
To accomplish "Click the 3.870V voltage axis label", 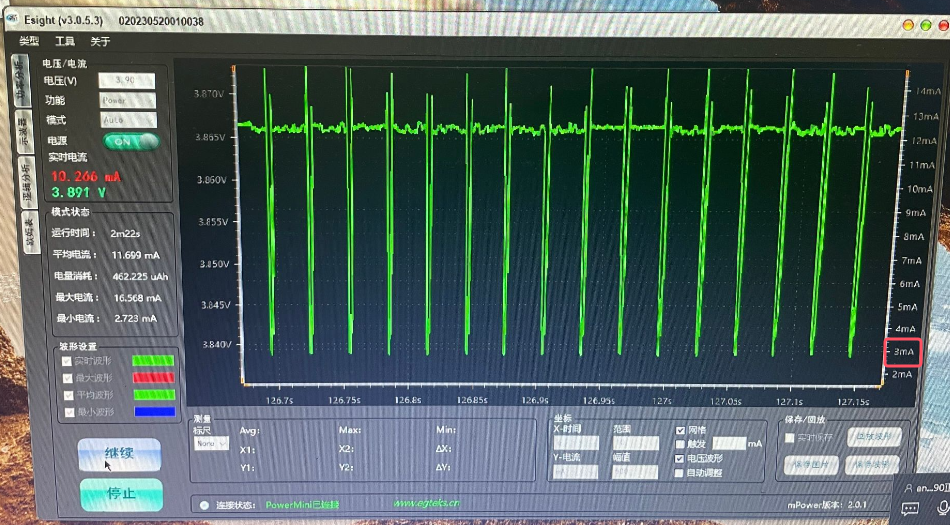I will click(x=208, y=94).
